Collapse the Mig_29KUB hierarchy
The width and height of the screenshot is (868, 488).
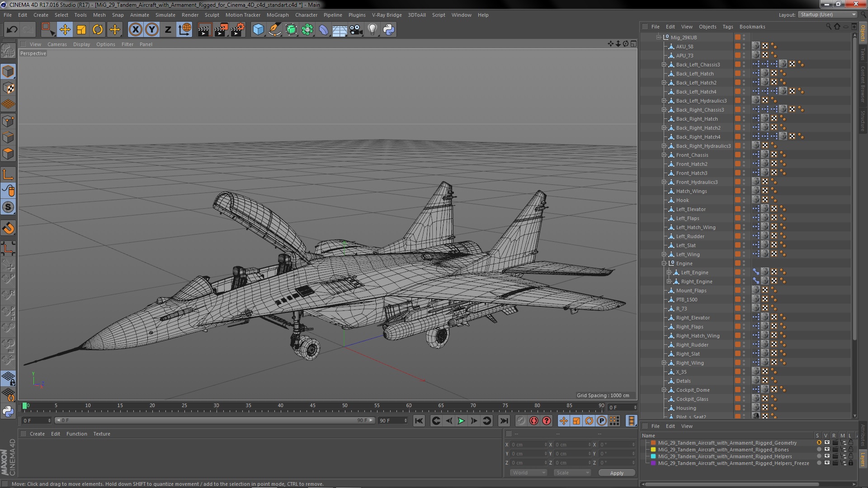659,37
